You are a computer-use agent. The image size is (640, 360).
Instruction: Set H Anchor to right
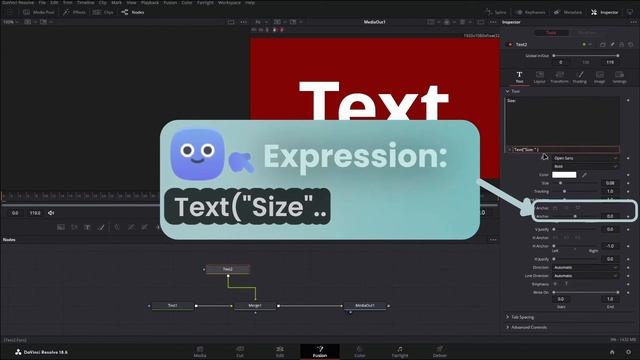tap(578, 238)
